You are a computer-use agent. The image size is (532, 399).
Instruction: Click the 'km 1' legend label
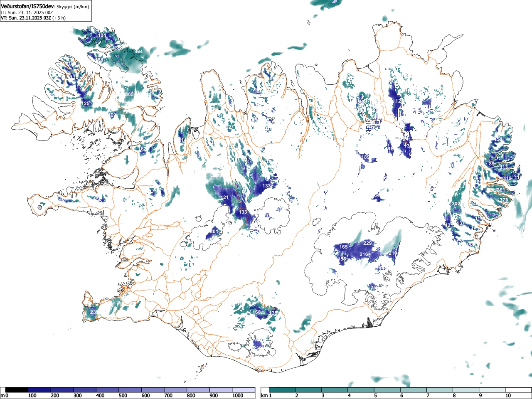click(266, 396)
